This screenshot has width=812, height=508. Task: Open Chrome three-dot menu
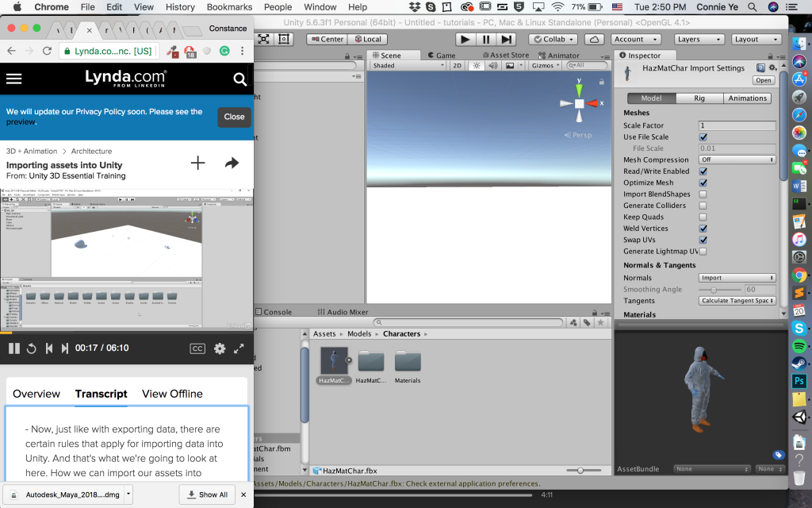[243, 51]
